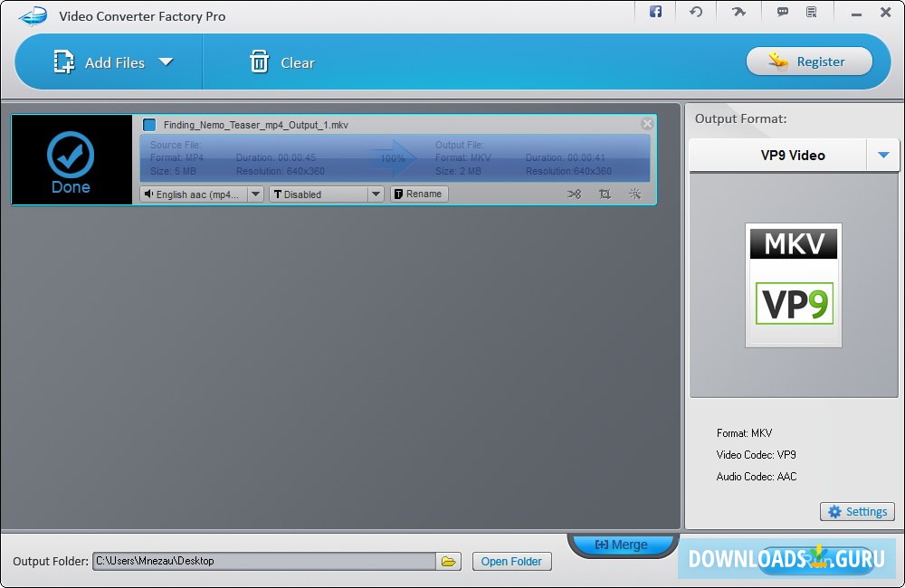Viewport: 905px width, 588px height.
Task: Click the output folder path field
Action: (262, 561)
